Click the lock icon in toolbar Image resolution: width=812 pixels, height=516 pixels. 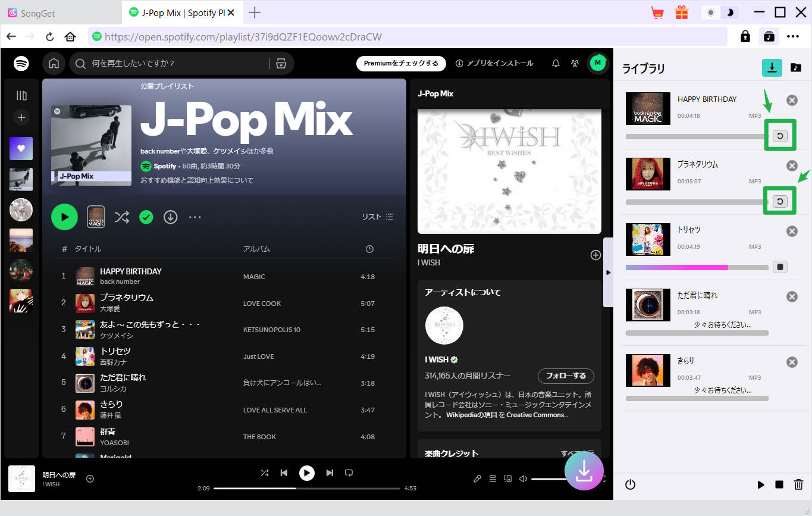(x=745, y=36)
